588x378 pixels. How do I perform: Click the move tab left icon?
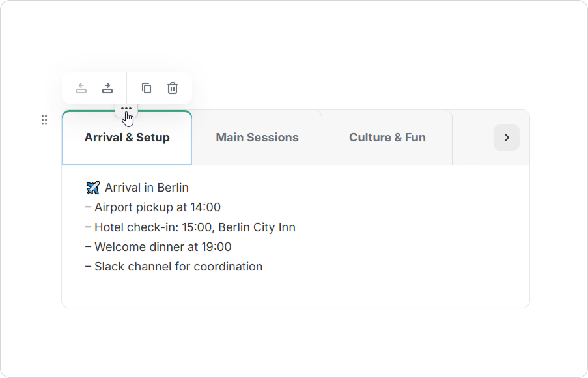click(x=81, y=88)
